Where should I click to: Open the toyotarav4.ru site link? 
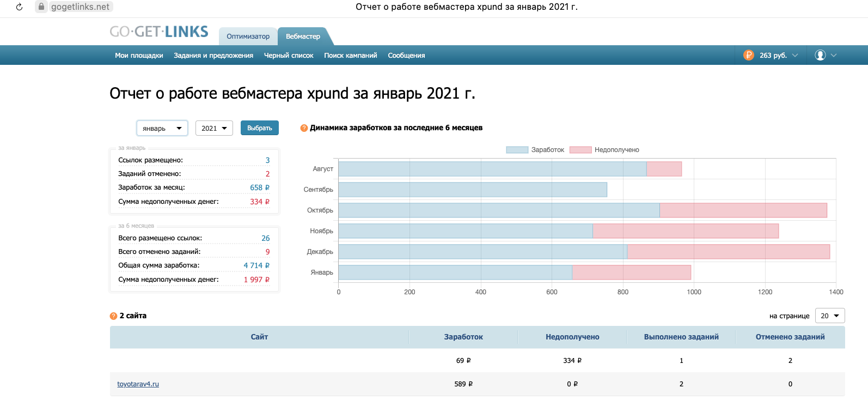(138, 384)
